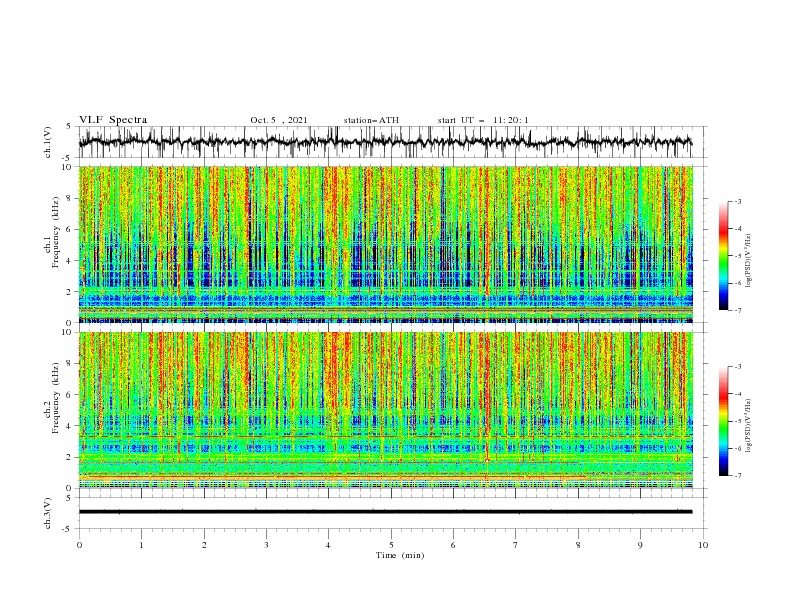Click the ch.3 flat waveform trace
Viewport: 792px width, 612px height.
pyautogui.click(x=385, y=512)
